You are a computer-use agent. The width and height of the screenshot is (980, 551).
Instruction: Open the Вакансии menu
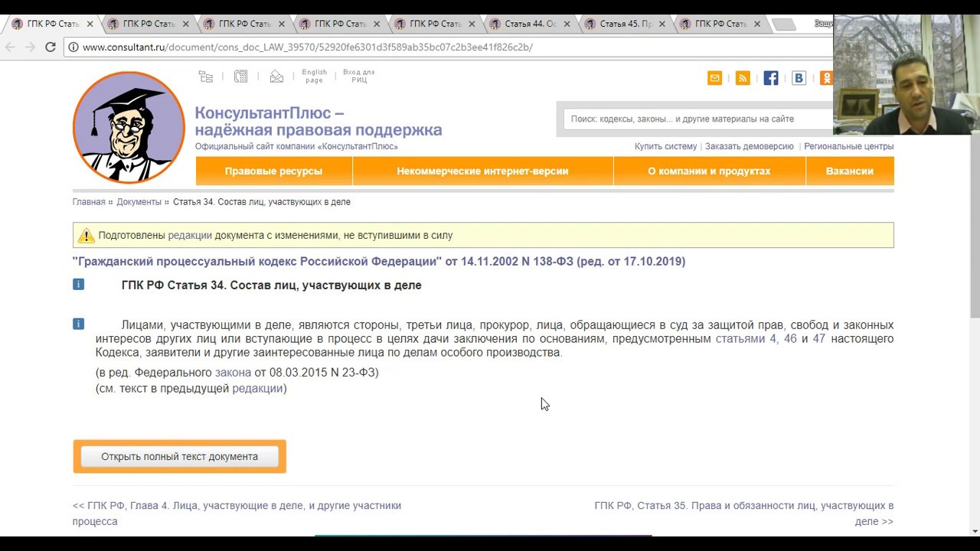point(850,171)
